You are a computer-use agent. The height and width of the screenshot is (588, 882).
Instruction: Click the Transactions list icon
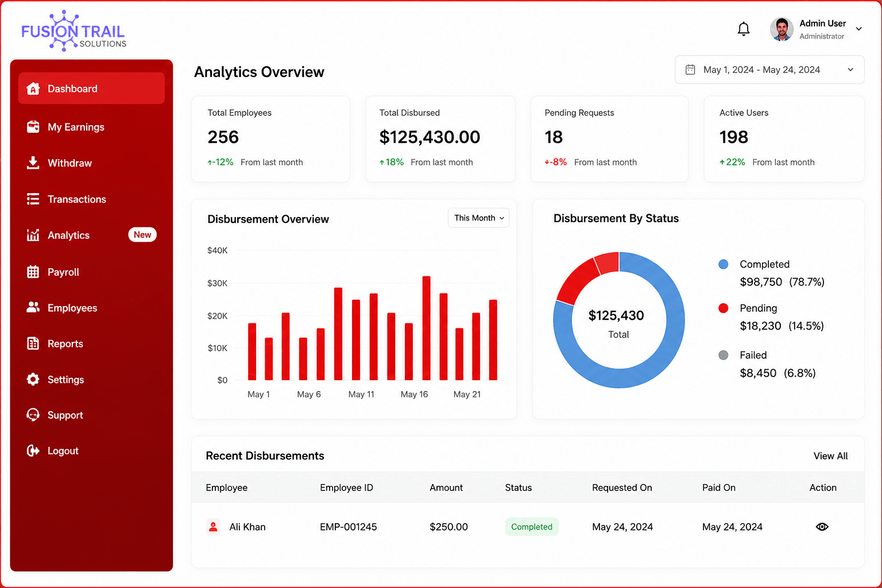tap(33, 199)
